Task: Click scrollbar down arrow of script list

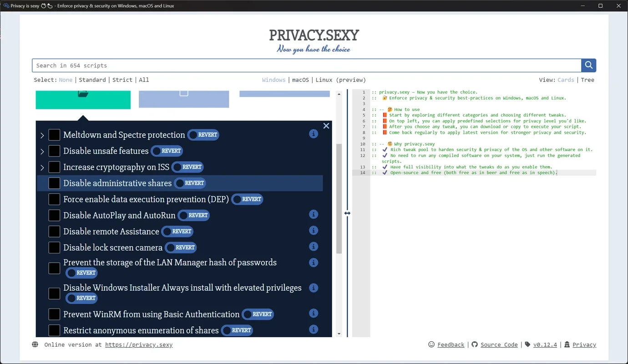Action: [339, 334]
